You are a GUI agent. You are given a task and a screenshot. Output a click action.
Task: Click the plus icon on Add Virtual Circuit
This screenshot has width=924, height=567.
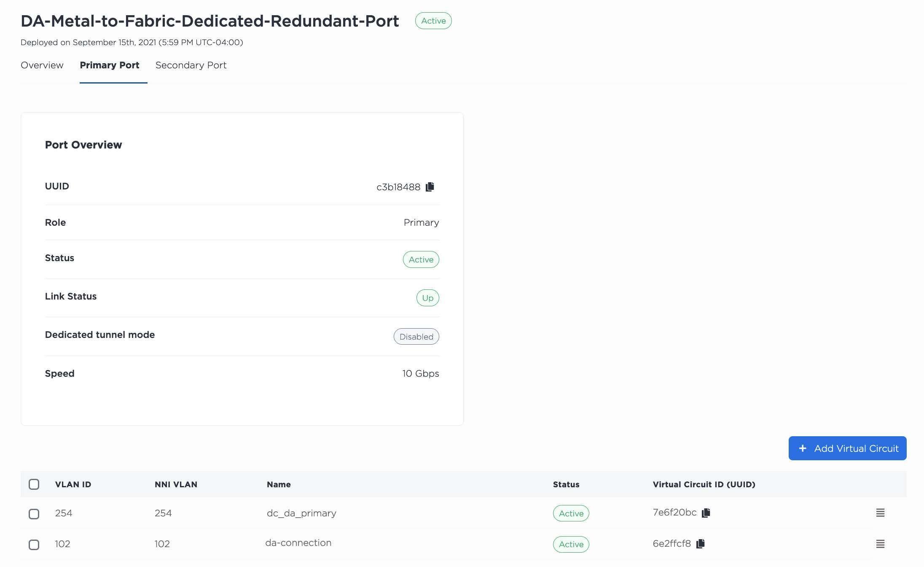(803, 448)
